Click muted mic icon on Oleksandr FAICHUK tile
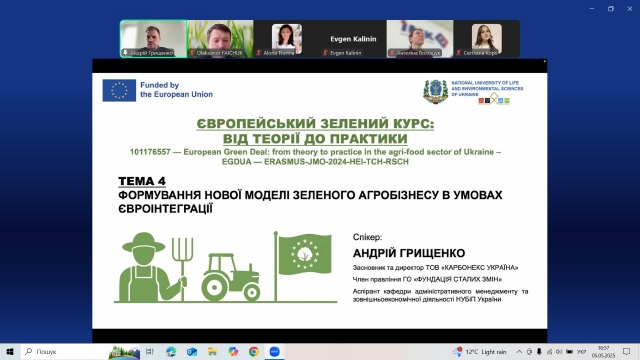 pyautogui.click(x=192, y=53)
